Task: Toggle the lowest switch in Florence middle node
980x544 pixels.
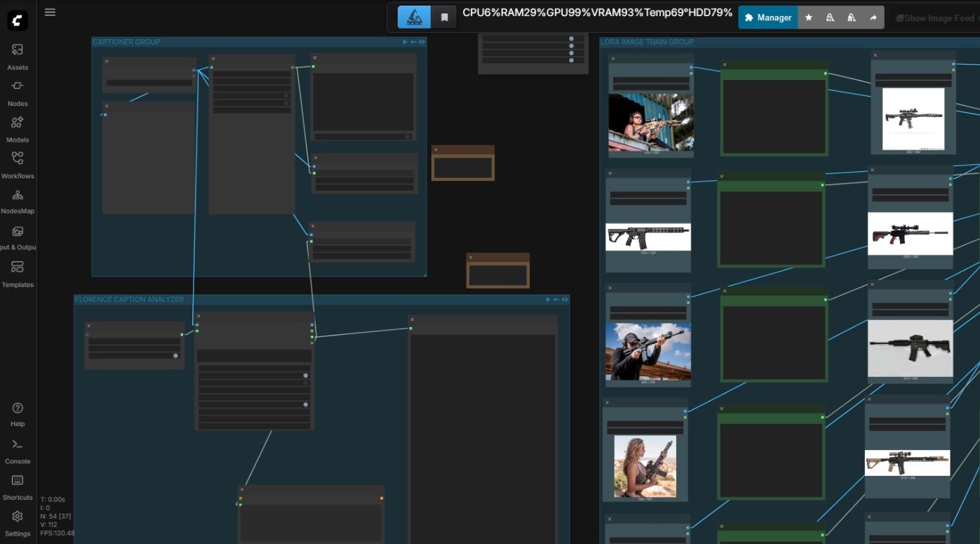Action: coord(306,404)
